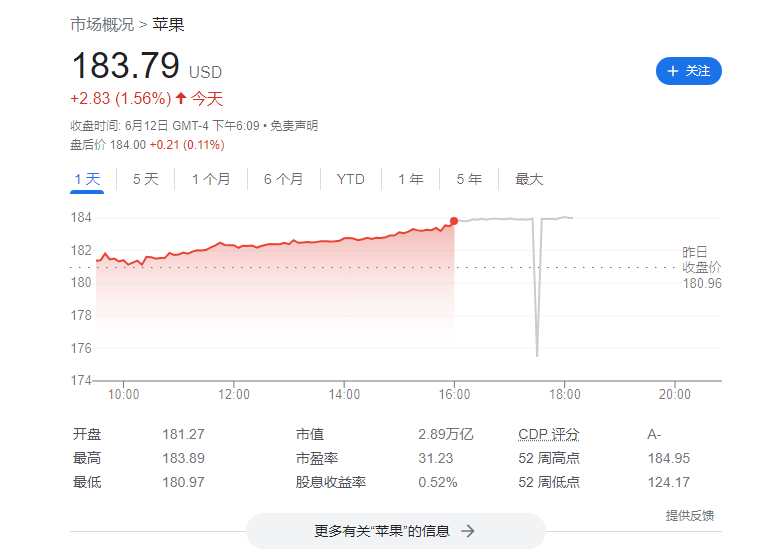The height and width of the screenshot is (557, 772).
Task: Open the 免责声明 link
Action: click(295, 125)
